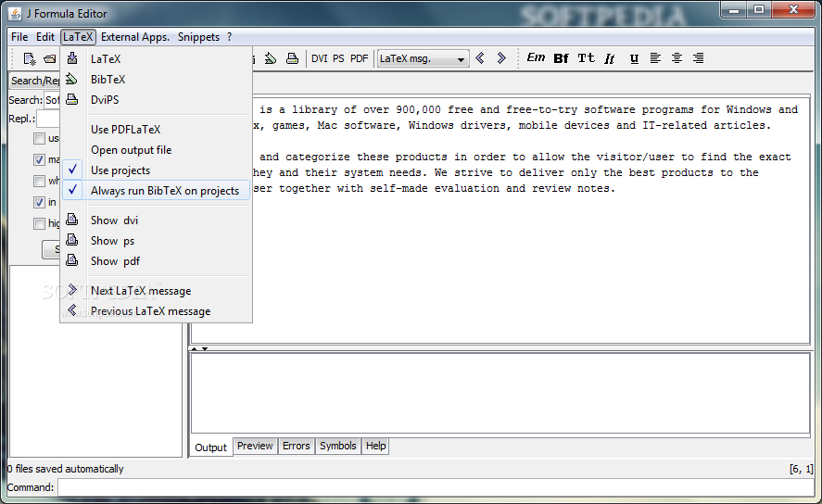822x504 pixels.
Task: Show PS output from toolbar
Action: click(x=338, y=58)
